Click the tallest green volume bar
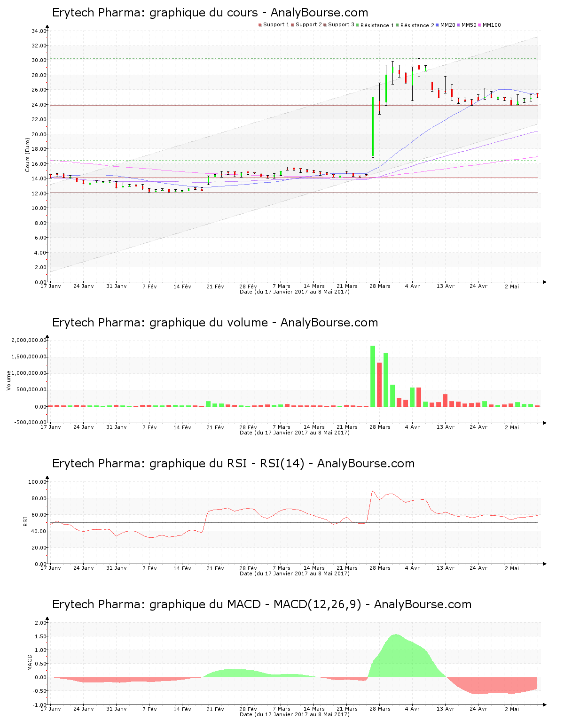 [x=373, y=376]
